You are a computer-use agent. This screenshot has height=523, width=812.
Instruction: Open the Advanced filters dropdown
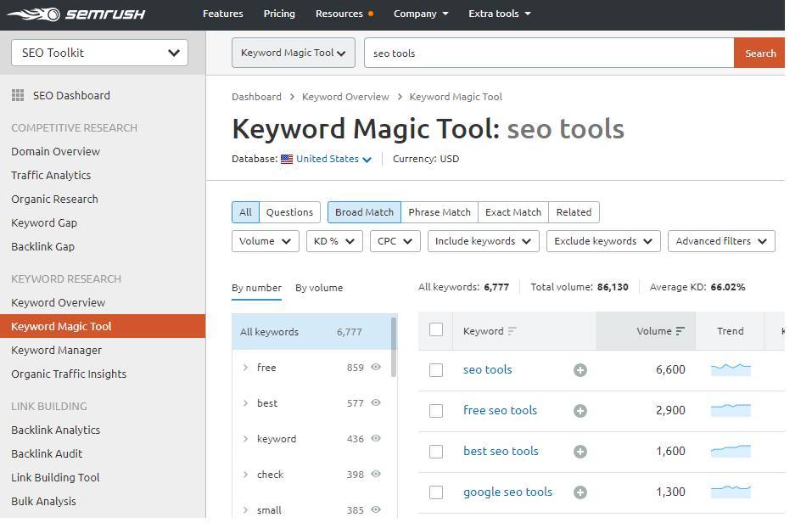pyautogui.click(x=720, y=240)
